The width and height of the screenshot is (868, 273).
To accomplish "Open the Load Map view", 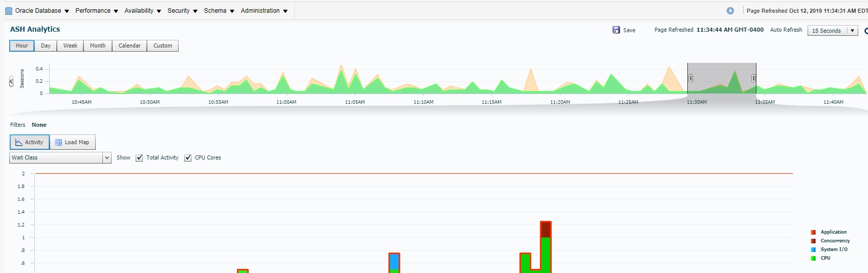I will point(72,142).
